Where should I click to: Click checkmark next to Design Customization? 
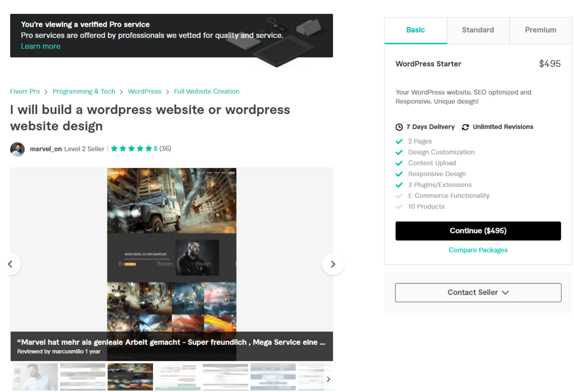[x=399, y=153]
